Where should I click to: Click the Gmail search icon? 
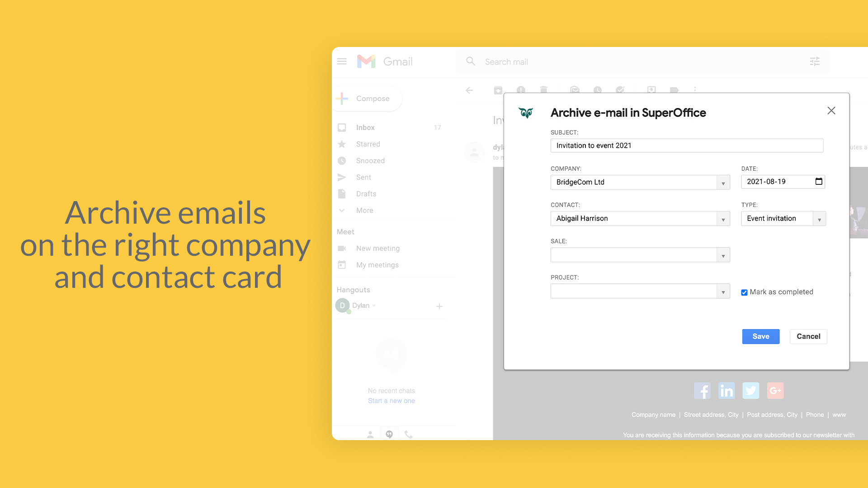click(x=471, y=61)
